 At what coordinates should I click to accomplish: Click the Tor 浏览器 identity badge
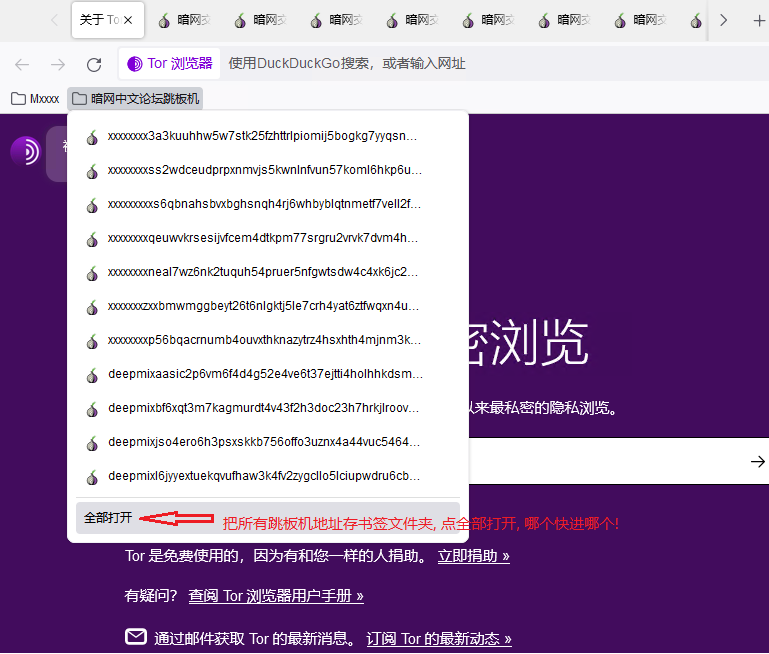coord(169,64)
